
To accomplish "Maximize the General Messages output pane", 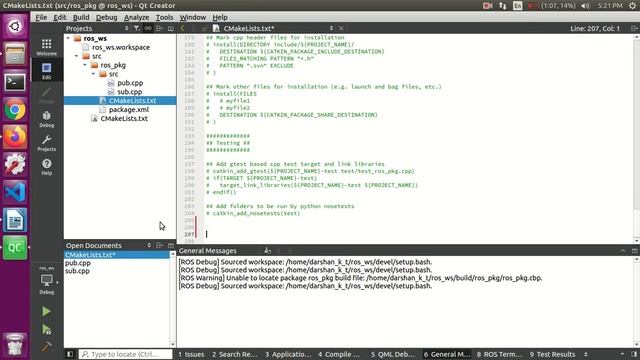I will click(634, 251).
